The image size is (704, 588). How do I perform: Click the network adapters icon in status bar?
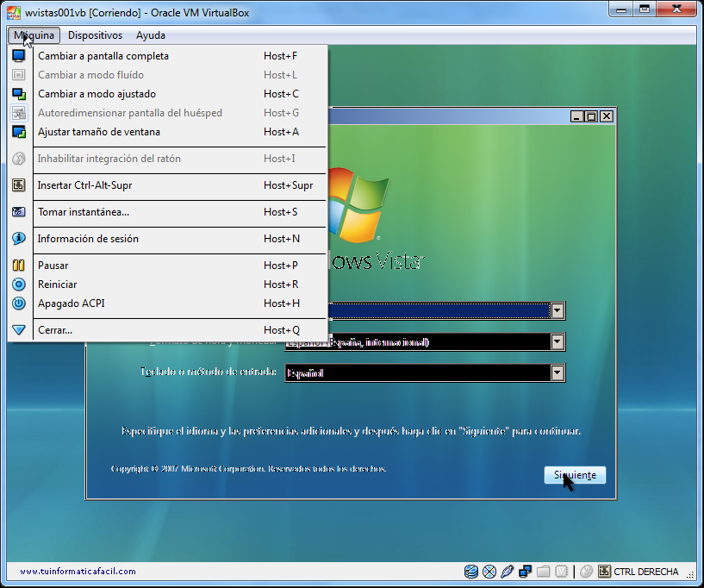525,572
